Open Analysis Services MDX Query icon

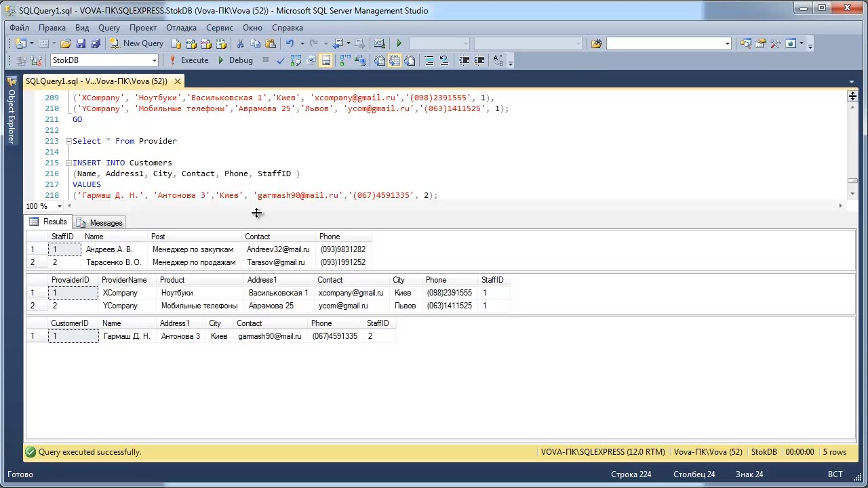191,43
